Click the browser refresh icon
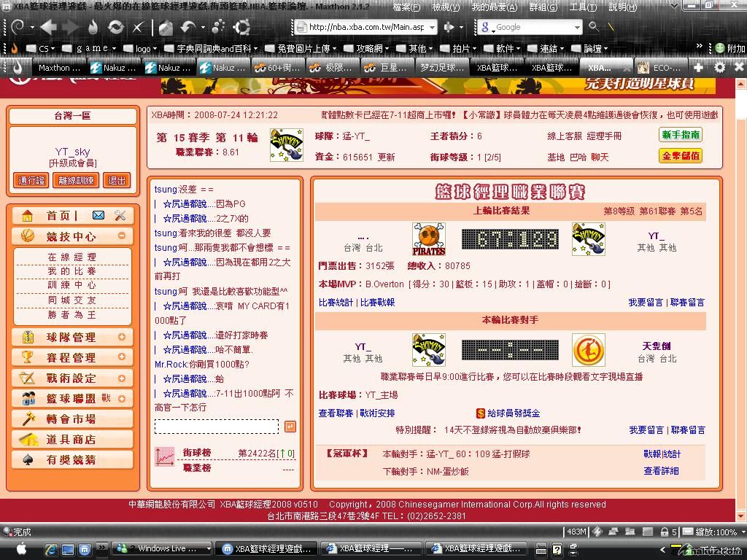This screenshot has width=747, height=560. [x=115, y=28]
